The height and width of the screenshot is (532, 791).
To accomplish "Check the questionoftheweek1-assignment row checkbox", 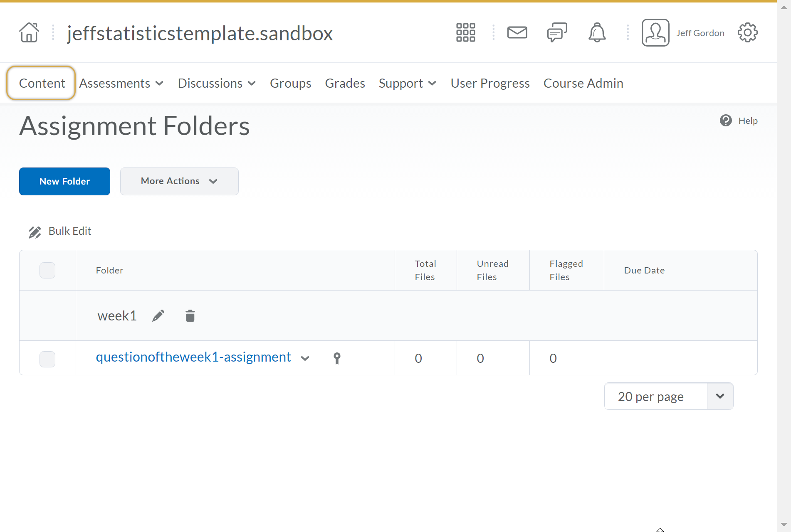I will [x=47, y=359].
